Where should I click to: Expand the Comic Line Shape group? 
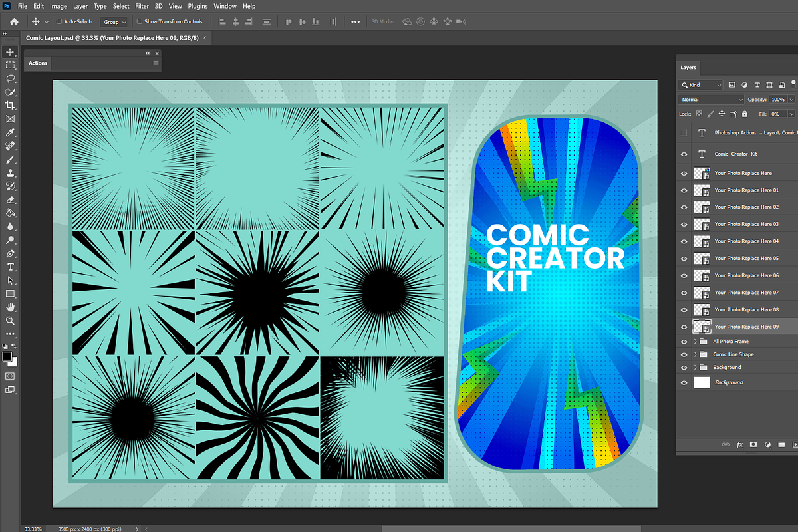[695, 354]
